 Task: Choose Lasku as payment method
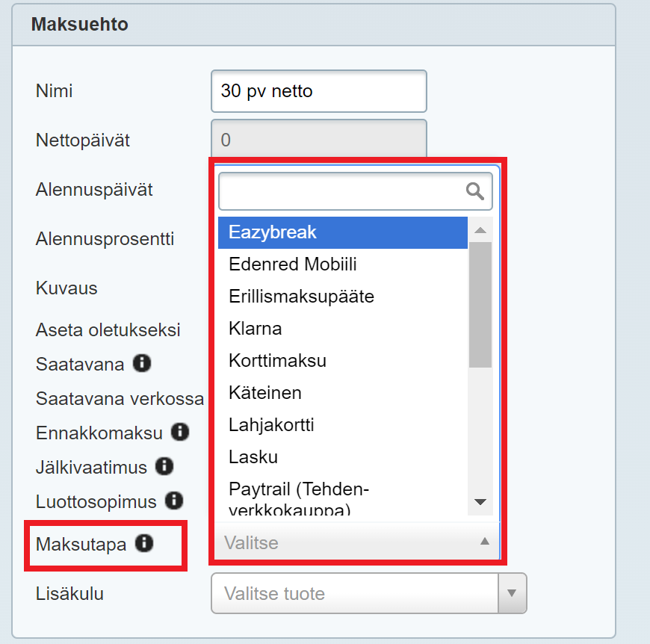343,457
